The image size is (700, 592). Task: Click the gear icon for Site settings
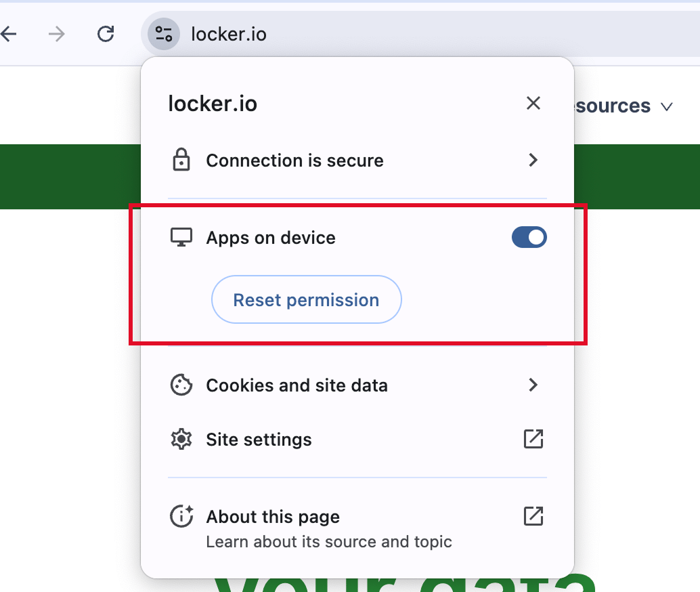[x=181, y=439]
